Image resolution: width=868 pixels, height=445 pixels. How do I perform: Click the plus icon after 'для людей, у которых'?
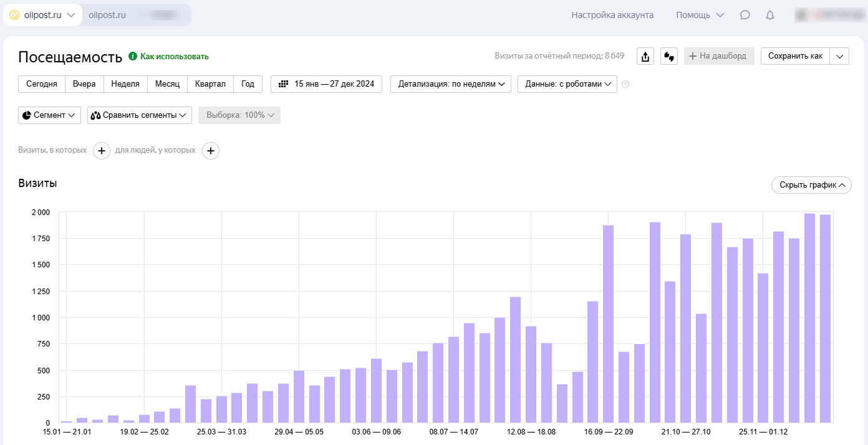211,151
